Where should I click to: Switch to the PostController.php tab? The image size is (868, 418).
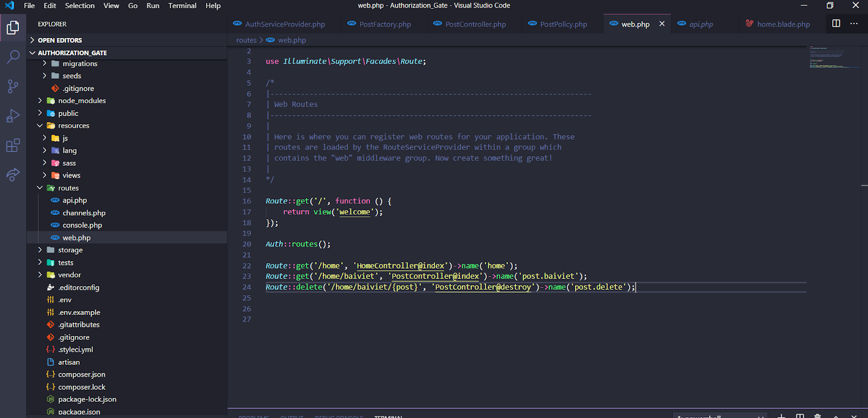pos(475,24)
